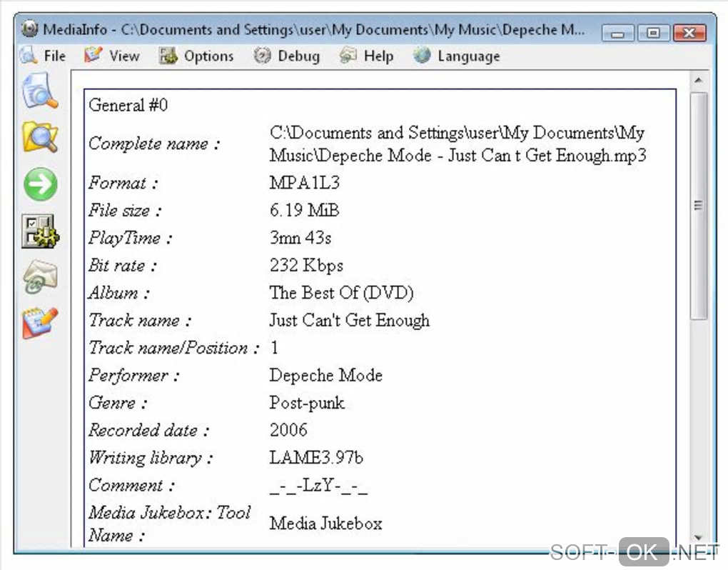Click the 232 Kbps value
The width and height of the screenshot is (728, 570).
pos(306,266)
